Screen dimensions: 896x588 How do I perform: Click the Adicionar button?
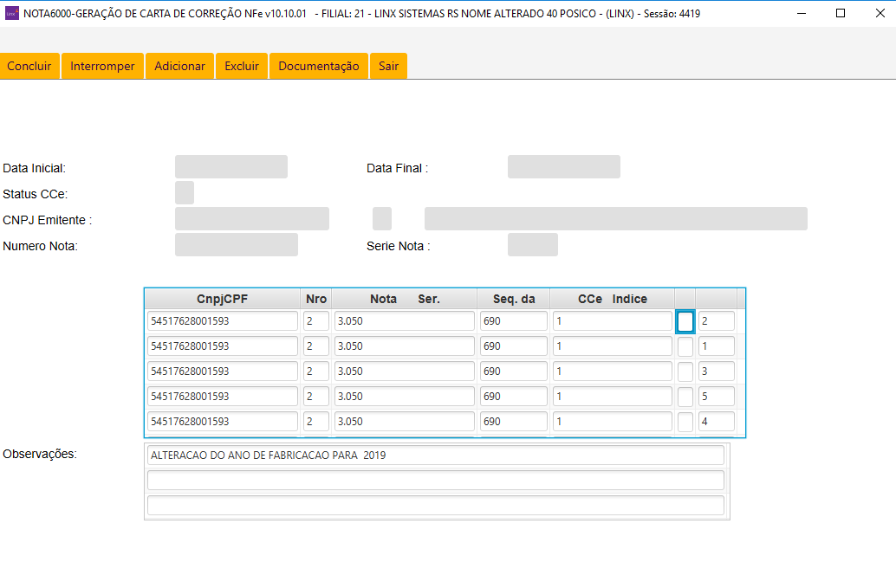click(x=179, y=66)
